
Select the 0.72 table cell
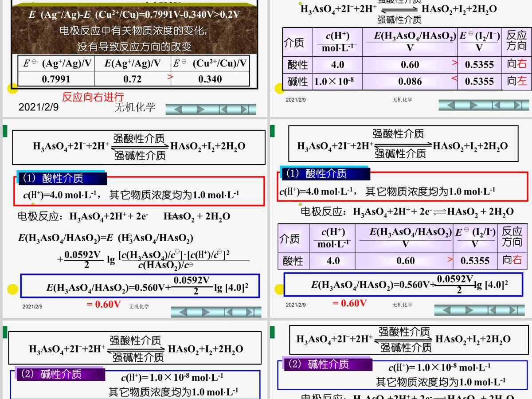[x=133, y=79]
